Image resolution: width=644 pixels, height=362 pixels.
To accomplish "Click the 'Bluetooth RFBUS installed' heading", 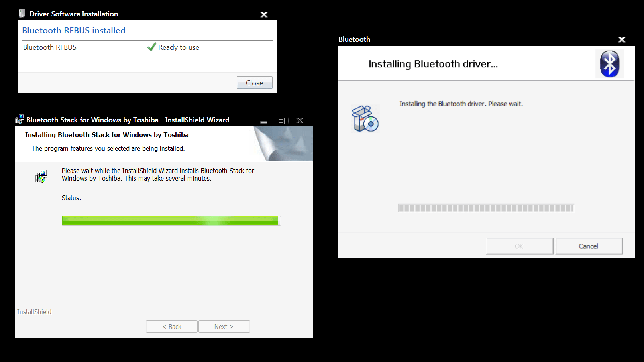I will tap(74, 30).
